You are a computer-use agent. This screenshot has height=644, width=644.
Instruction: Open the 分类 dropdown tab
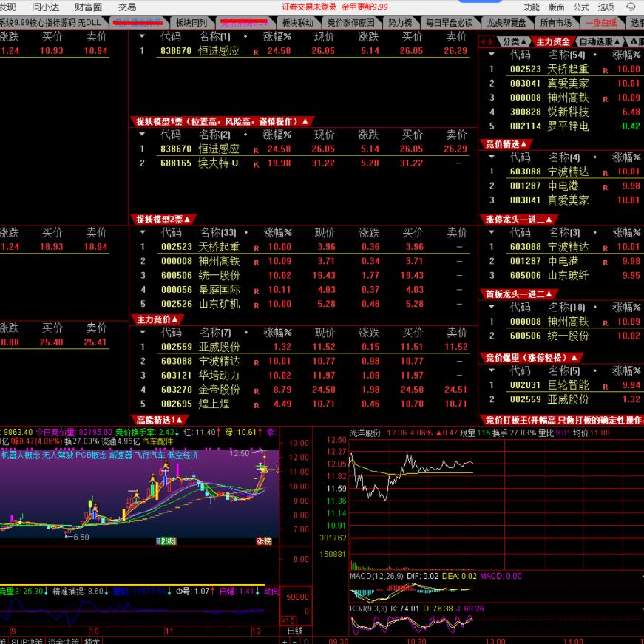(514, 41)
